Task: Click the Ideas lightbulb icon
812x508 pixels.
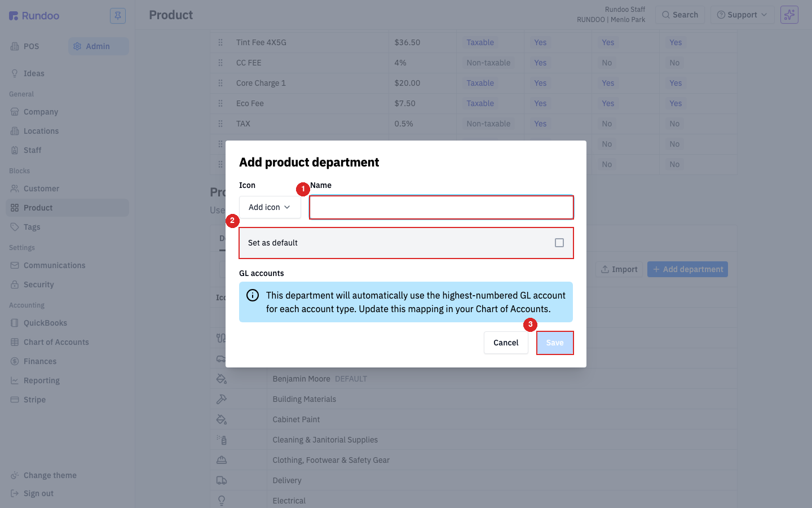Action: click(x=15, y=73)
